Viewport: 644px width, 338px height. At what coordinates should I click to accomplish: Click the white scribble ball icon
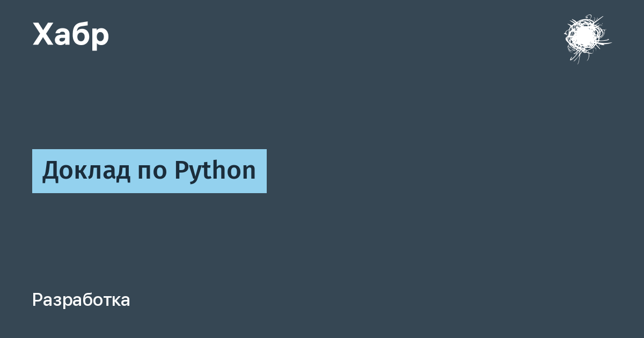pyautogui.click(x=587, y=38)
